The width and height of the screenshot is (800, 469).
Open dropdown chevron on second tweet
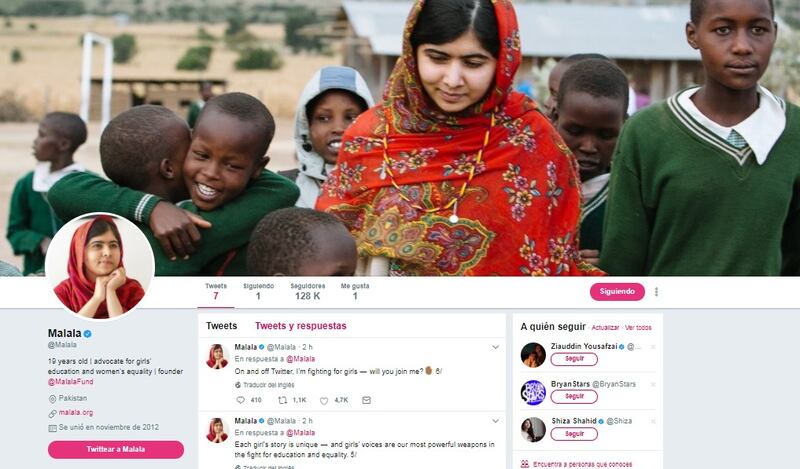pos(495,421)
